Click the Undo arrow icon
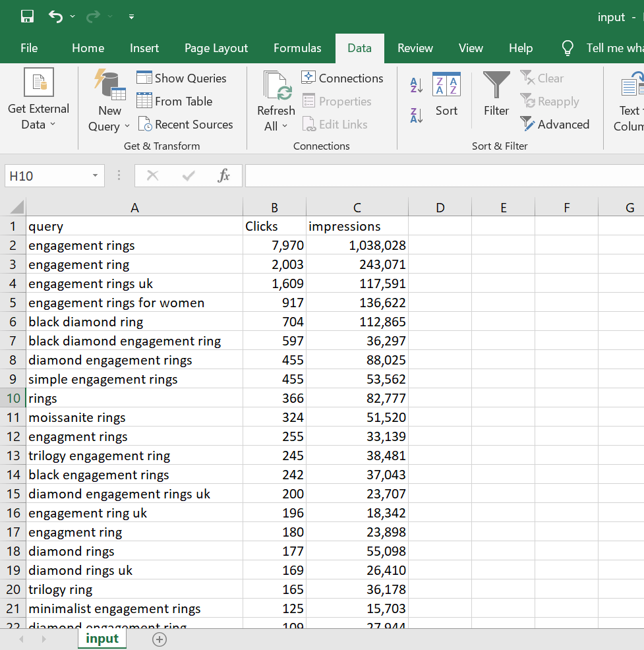Viewport: 644px width, 650px height. click(x=55, y=16)
